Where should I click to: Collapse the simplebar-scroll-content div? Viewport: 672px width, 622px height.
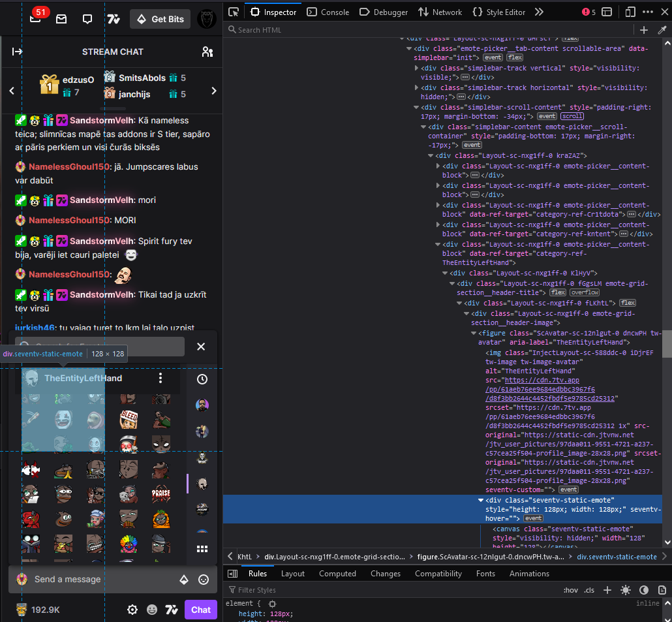pyautogui.click(x=416, y=107)
